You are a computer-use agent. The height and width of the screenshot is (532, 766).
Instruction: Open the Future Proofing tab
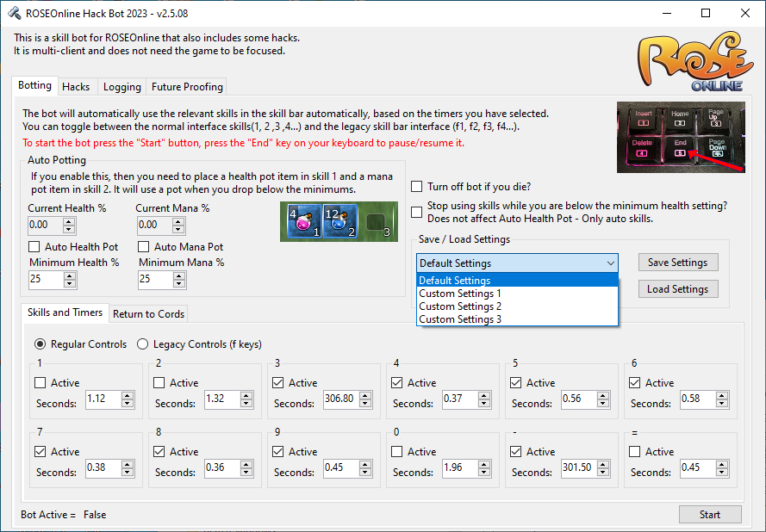point(187,87)
